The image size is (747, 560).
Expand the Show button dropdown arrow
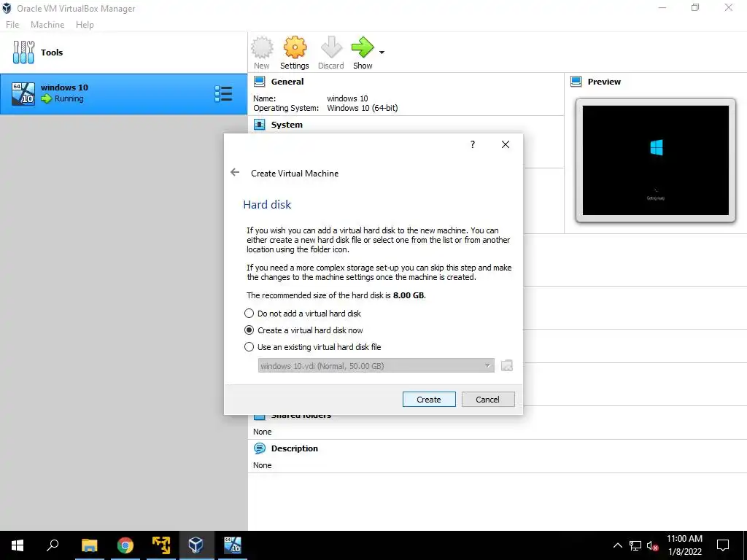click(382, 52)
